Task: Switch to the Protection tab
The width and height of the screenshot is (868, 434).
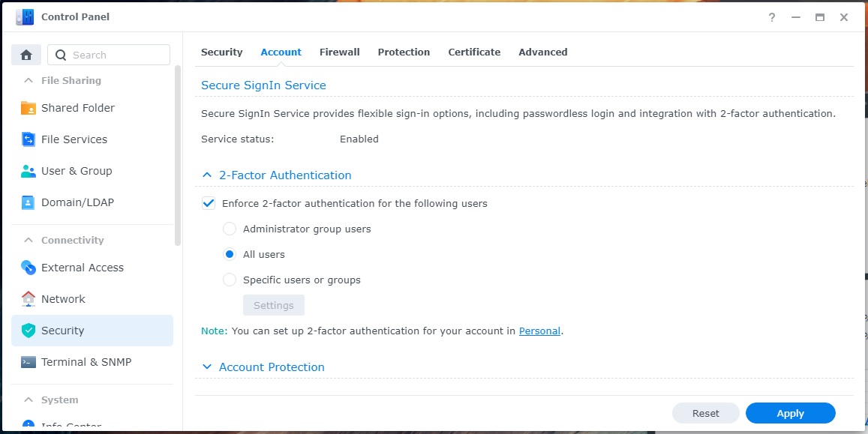Action: 404,52
